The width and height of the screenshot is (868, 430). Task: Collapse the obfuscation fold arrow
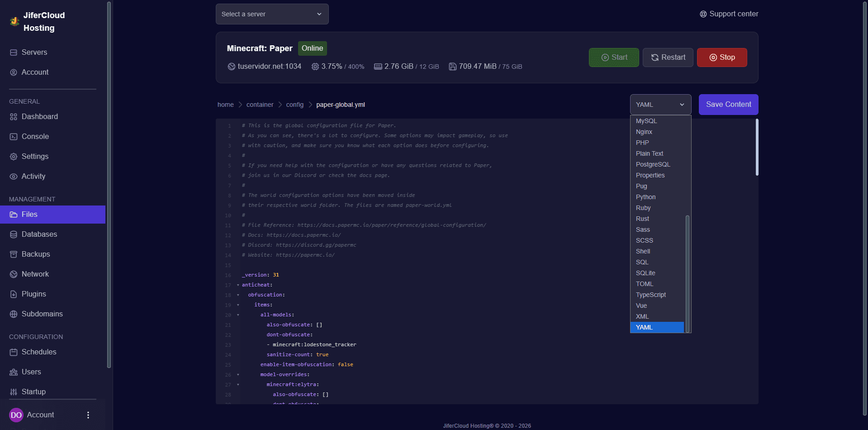click(x=238, y=295)
